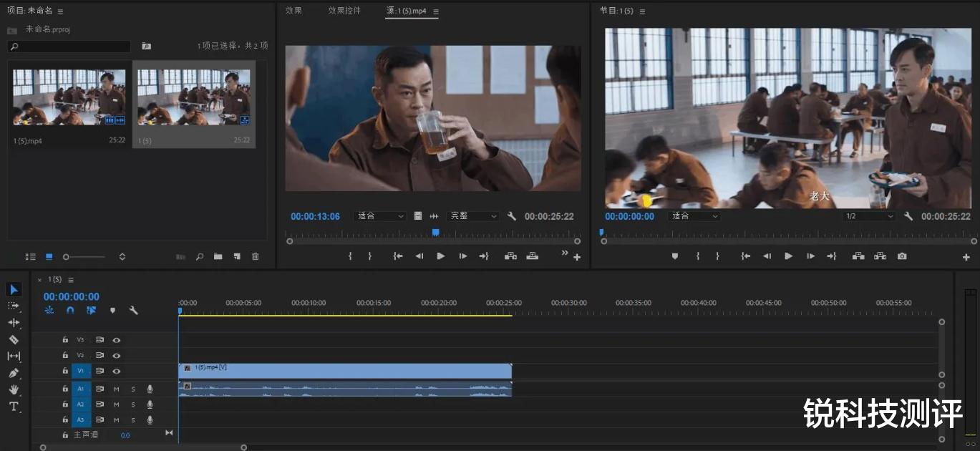Toggle V1 track visibility eye
Viewport: 980px width, 451px height.
116,371
